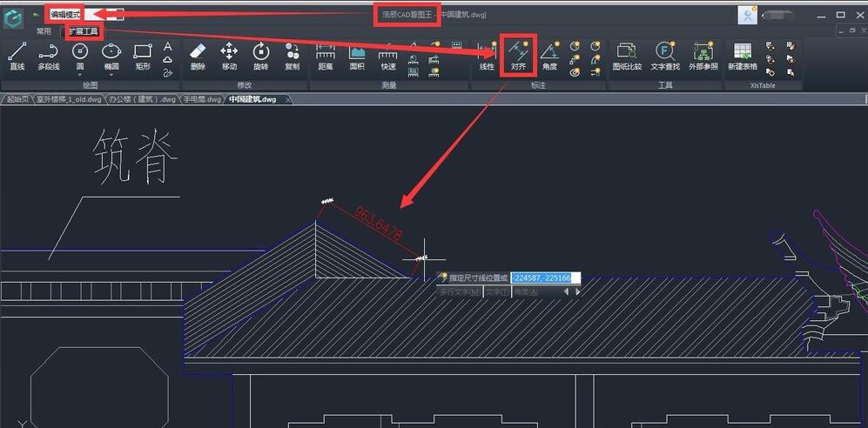Image resolution: width=868 pixels, height=428 pixels.
Task: Click the 移动 move tool
Action: [229, 56]
